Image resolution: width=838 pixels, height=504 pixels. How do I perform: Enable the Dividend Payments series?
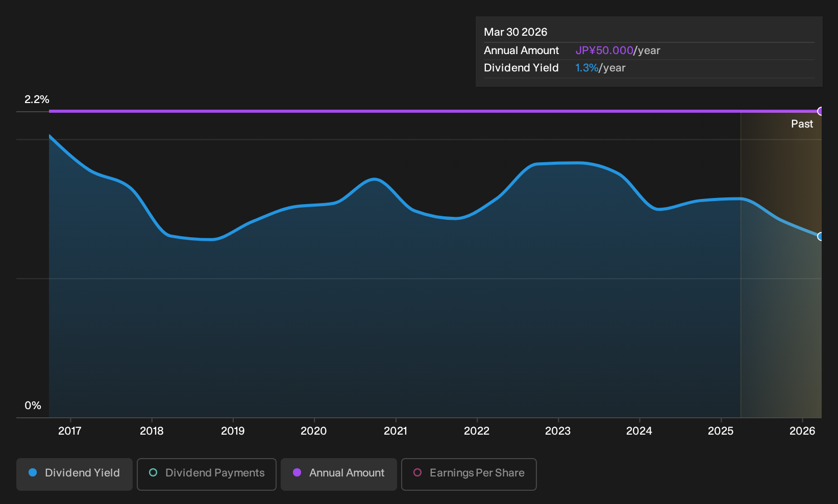207,474
